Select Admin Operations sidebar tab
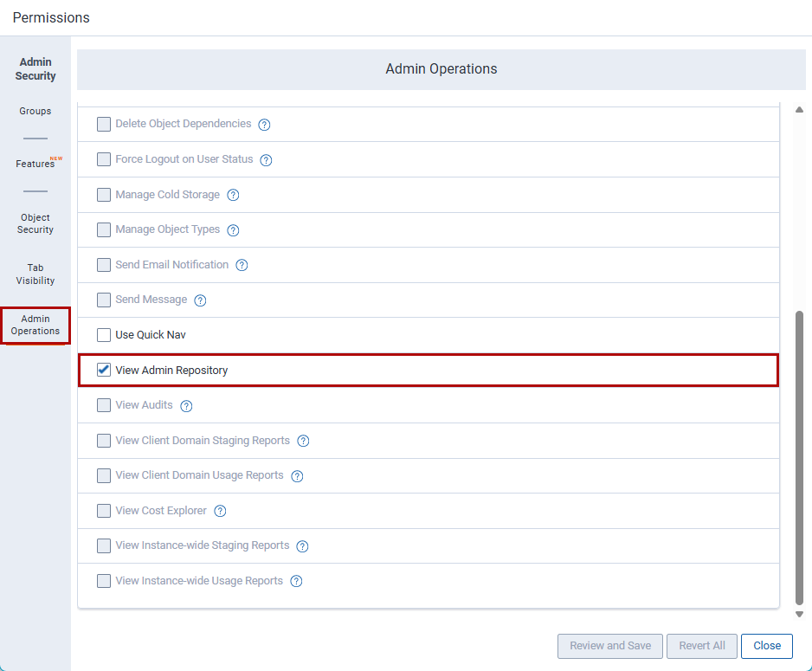 [35, 326]
